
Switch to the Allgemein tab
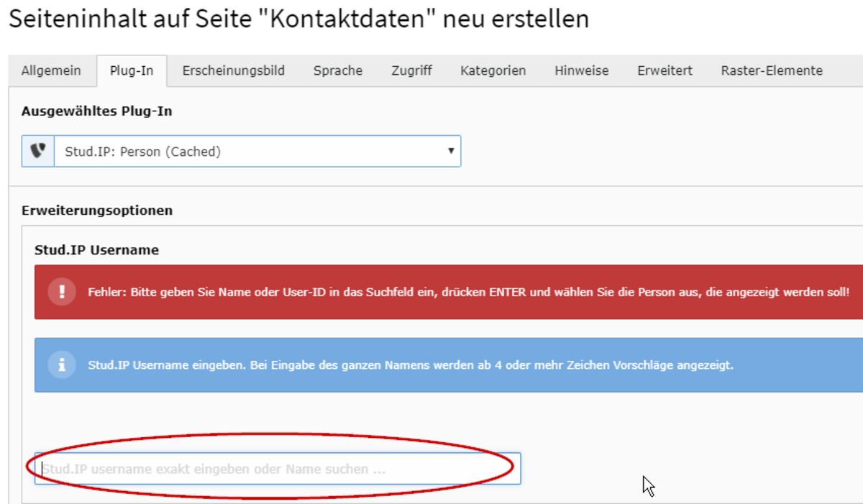51,70
